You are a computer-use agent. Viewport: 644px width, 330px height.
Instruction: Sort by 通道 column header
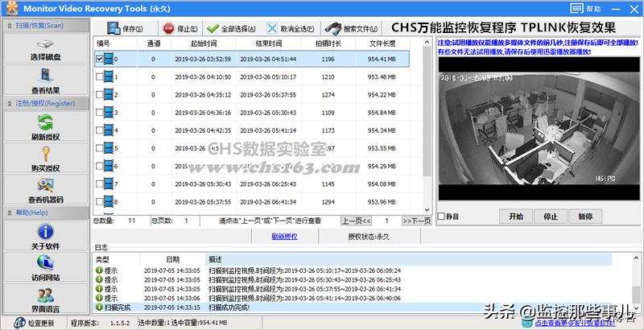154,43
